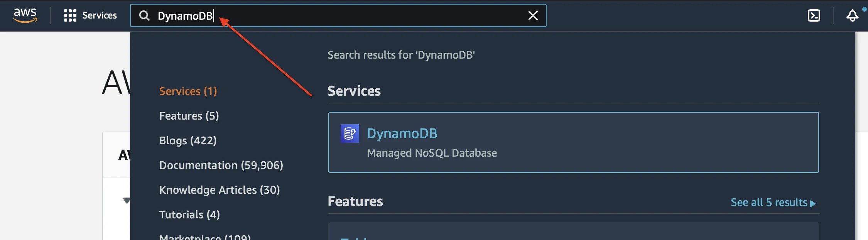
Task: View Marketplace (109) results
Action: (x=204, y=237)
